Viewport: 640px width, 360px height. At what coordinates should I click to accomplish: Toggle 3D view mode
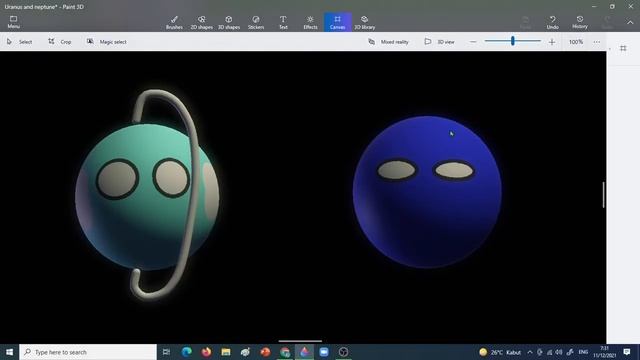pyautogui.click(x=439, y=42)
